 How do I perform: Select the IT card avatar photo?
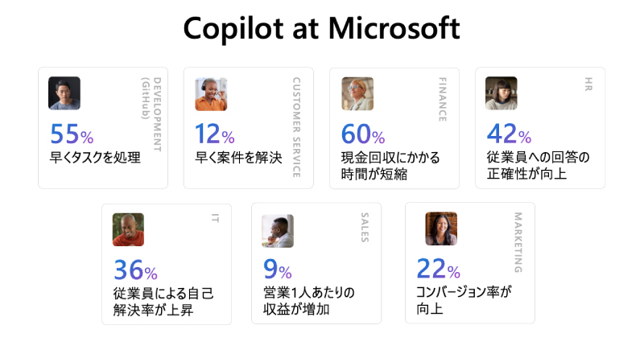point(128,229)
